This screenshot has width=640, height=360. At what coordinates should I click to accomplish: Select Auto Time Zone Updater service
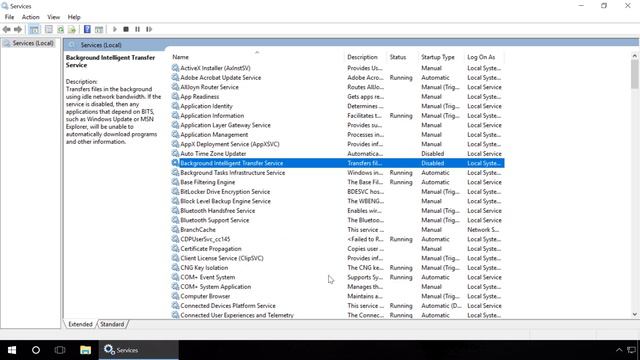coord(213,153)
